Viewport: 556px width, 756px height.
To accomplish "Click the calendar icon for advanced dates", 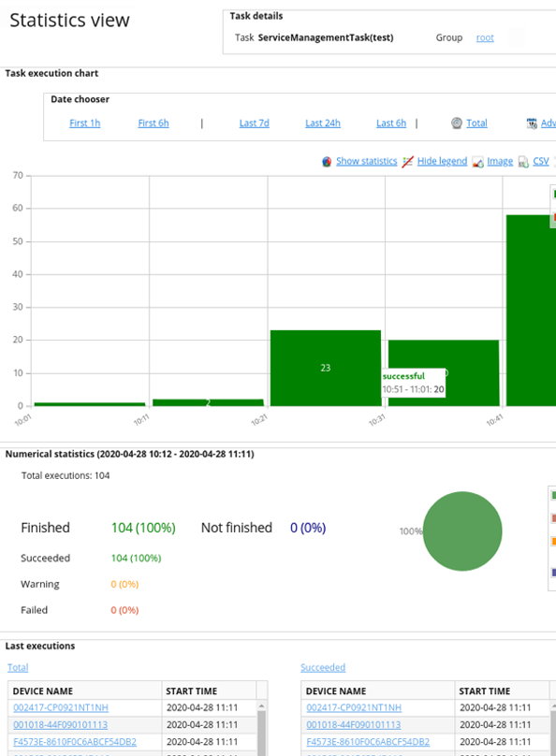I will (532, 124).
